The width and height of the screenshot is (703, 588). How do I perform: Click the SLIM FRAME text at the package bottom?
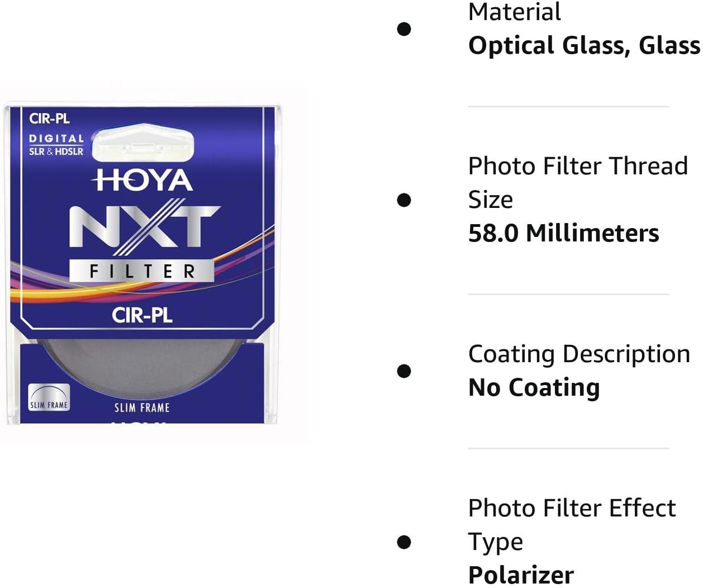click(x=142, y=407)
